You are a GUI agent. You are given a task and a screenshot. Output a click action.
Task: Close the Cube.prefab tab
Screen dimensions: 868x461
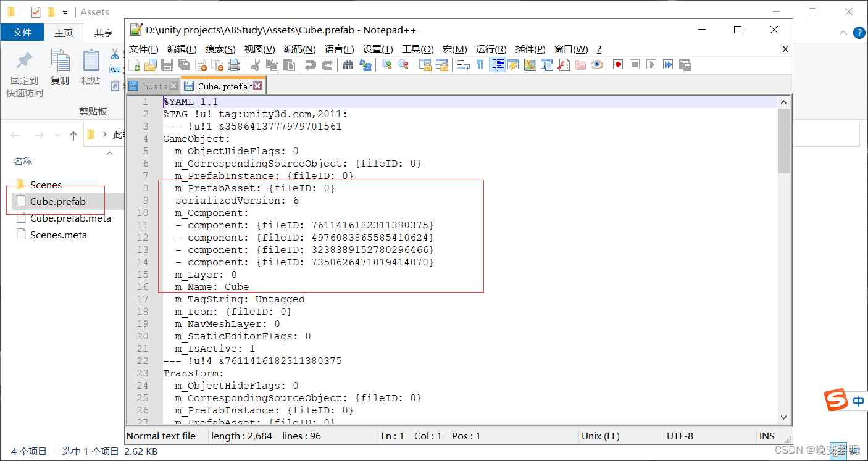(x=257, y=86)
